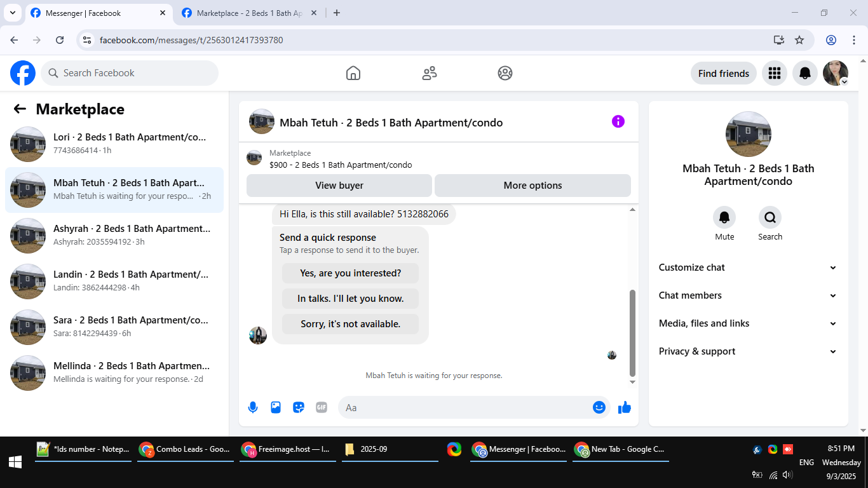Open Landin's conversation in the list
The width and height of the screenshot is (868, 488).
[x=114, y=281]
